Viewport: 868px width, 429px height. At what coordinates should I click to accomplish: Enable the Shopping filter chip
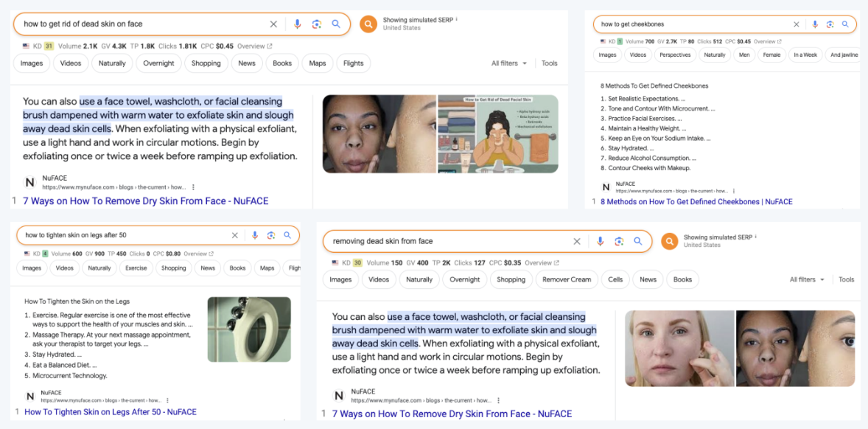[x=206, y=63]
